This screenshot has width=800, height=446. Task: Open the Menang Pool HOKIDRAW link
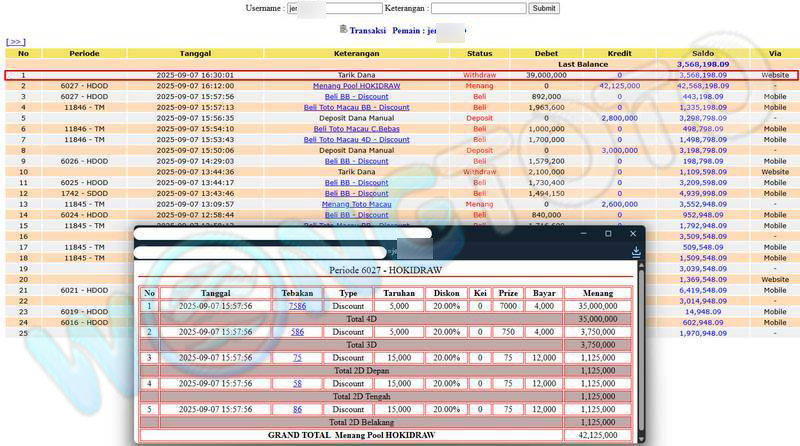[356, 86]
